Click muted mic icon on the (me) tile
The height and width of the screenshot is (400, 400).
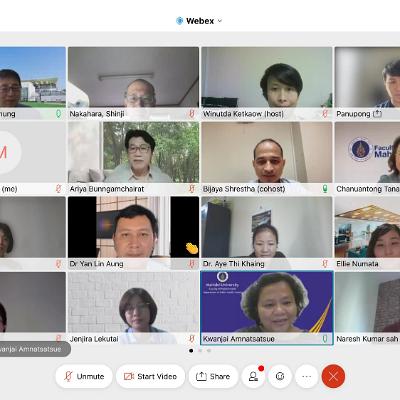58,189
